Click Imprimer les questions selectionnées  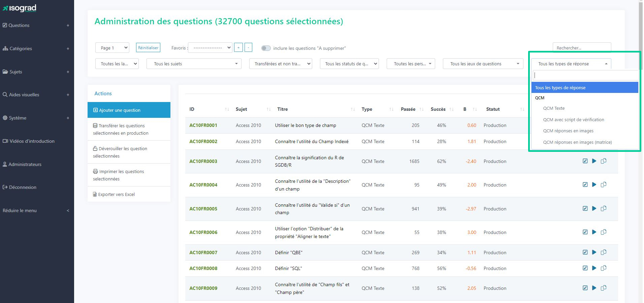point(129,175)
